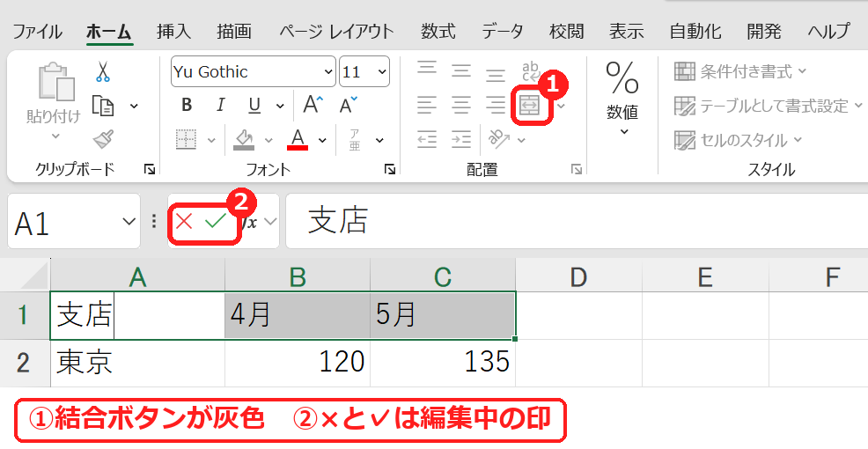Click the Align Left icon
Screen dimensions: 868x449
426,104
